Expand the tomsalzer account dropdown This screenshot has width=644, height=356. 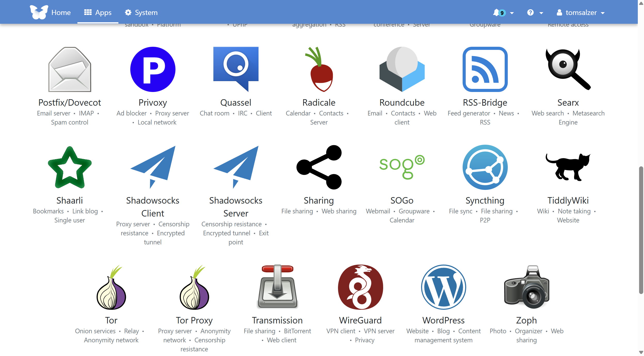tap(581, 12)
